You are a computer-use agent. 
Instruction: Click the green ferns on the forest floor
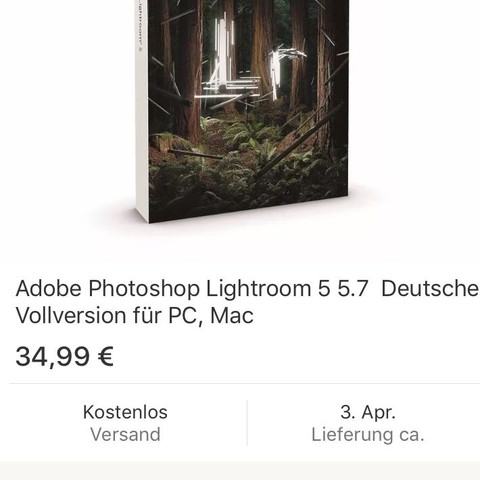247,160
